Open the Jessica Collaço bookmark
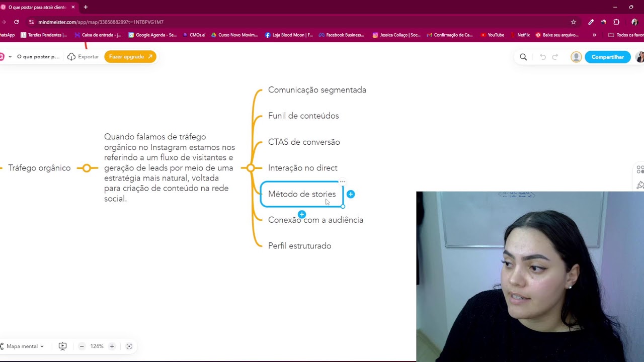Screen dimensions: 644x362 396,35
